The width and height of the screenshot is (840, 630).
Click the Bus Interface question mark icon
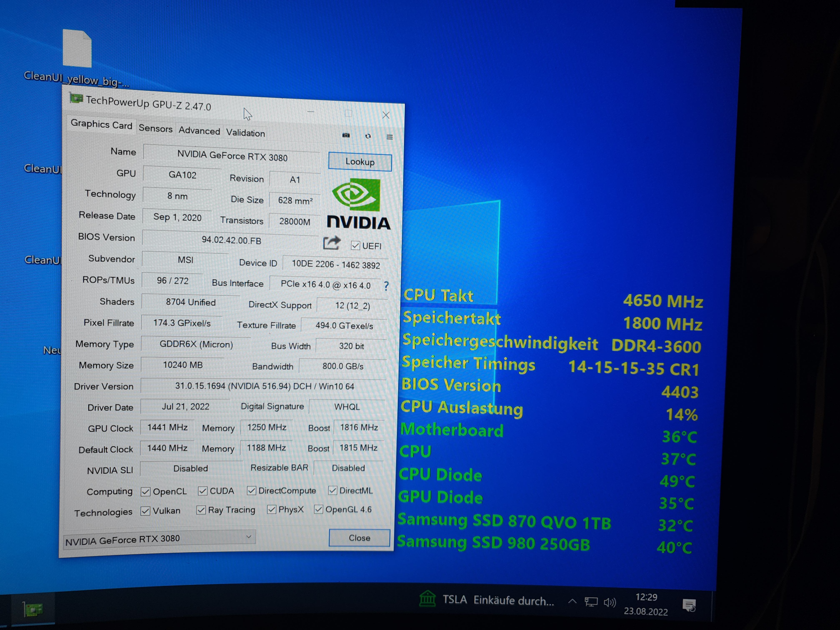(386, 286)
